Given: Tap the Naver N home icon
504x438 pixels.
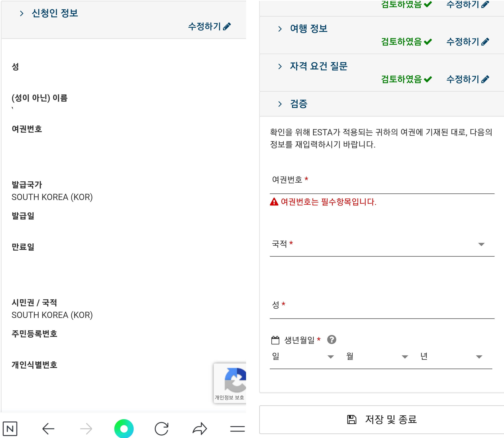Looking at the screenshot, I should point(10,428).
